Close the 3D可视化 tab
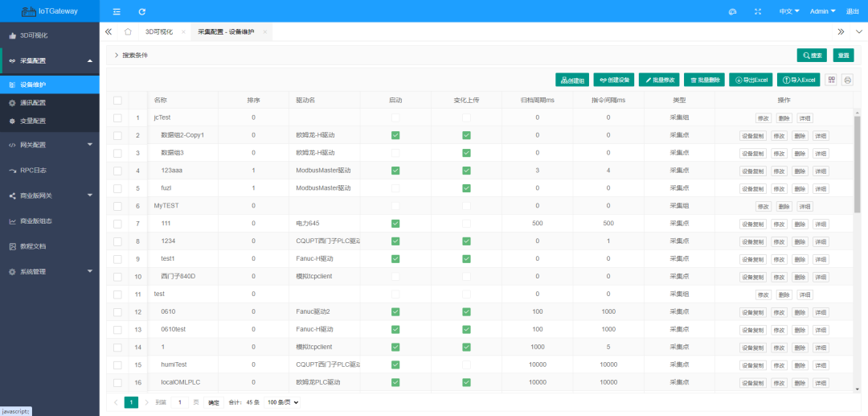This screenshot has width=868, height=416. (x=183, y=32)
